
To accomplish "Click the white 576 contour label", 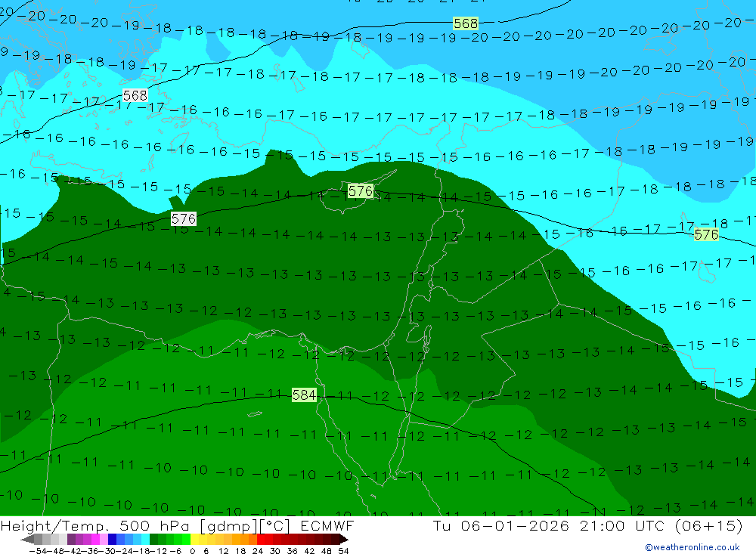I will (x=184, y=219).
